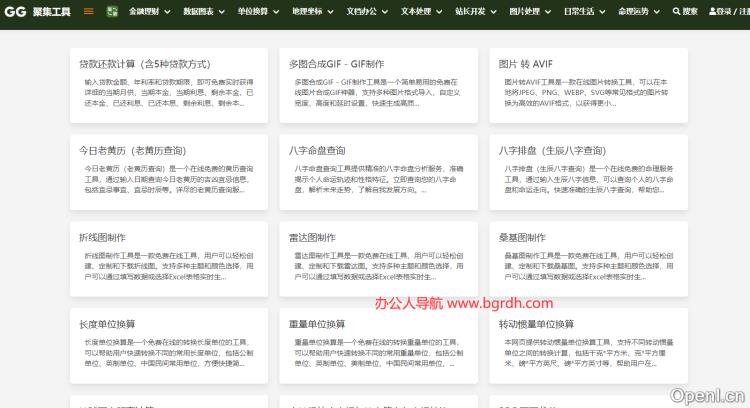The height and width of the screenshot is (408, 750).
Task: Open the 单位换算 menu
Action: [253, 11]
